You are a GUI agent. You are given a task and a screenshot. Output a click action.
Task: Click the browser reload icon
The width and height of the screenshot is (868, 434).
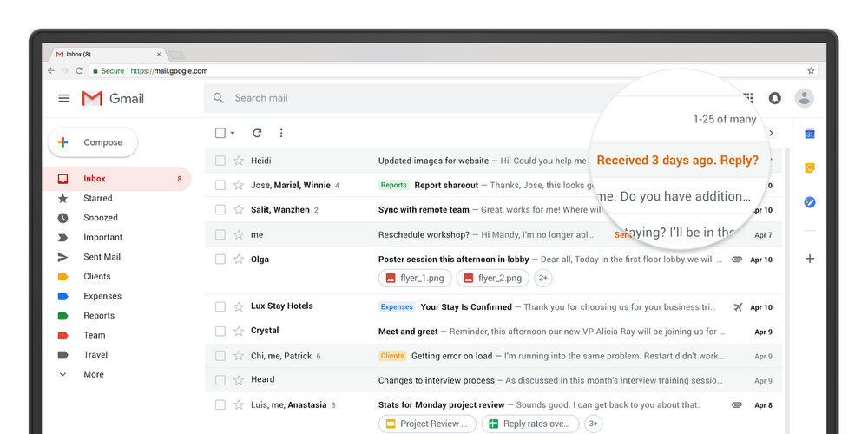click(79, 71)
